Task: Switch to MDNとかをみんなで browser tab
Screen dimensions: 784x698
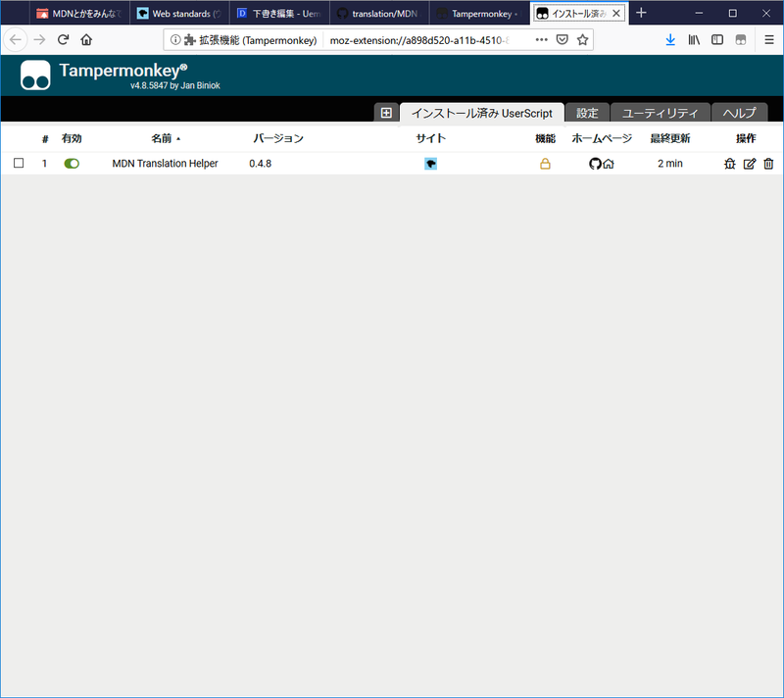Action: pyautogui.click(x=80, y=14)
